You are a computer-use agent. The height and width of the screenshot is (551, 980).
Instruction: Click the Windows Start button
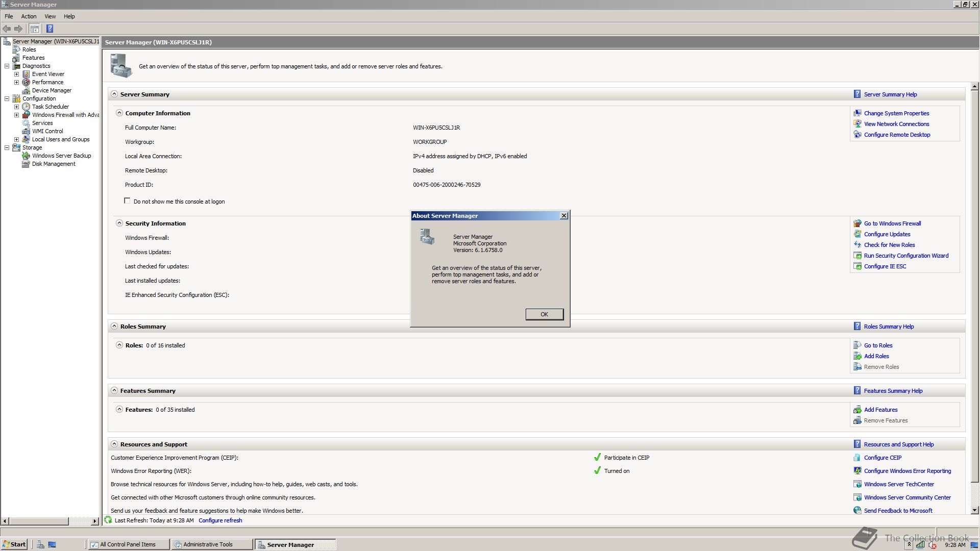[14, 544]
